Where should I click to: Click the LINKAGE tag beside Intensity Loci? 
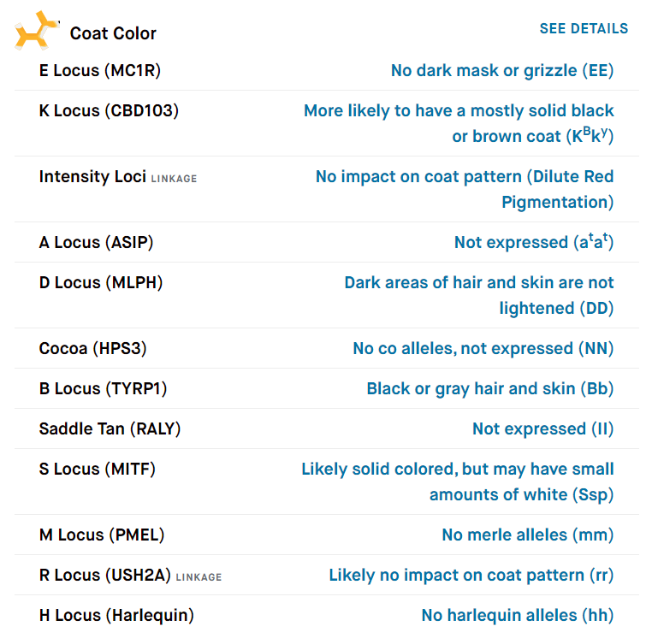[x=174, y=179]
